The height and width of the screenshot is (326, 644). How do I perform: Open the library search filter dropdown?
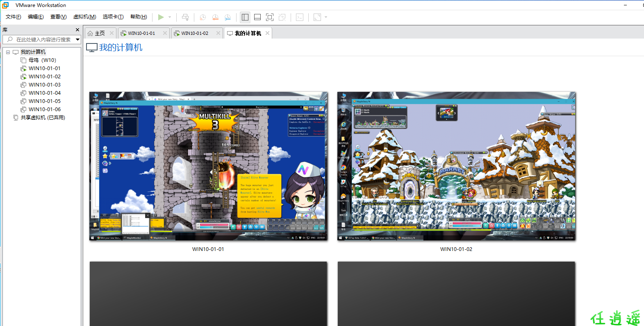(x=77, y=39)
